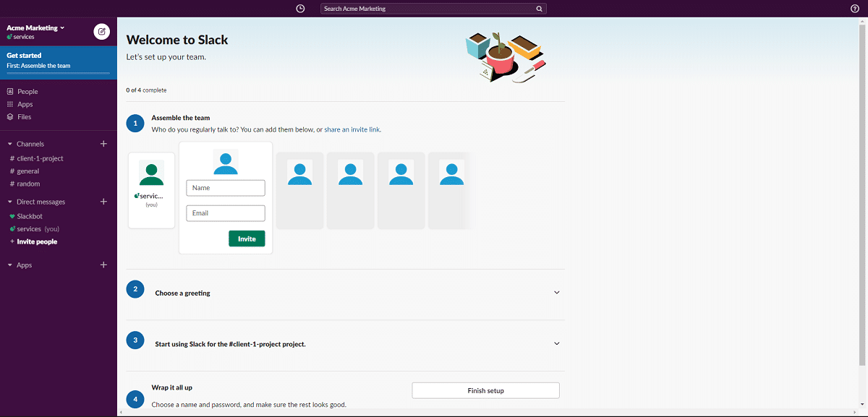Click the history clock icon near search
868x417 pixels.
pos(300,8)
